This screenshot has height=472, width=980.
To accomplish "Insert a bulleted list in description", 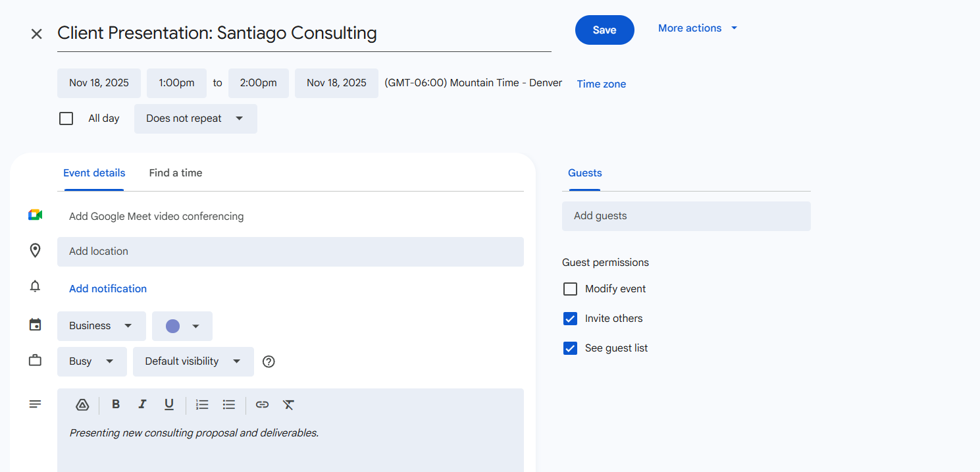I will pyautogui.click(x=229, y=405).
